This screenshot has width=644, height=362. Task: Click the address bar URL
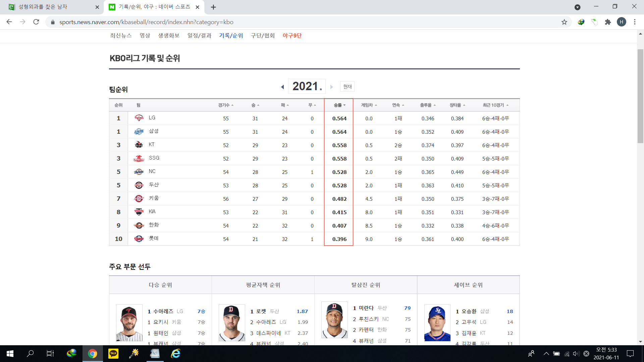(x=146, y=22)
